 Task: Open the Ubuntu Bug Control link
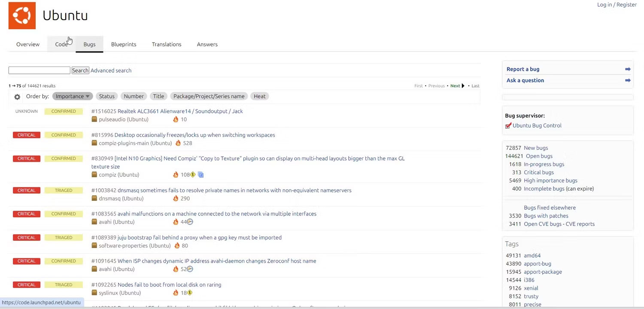tap(537, 125)
